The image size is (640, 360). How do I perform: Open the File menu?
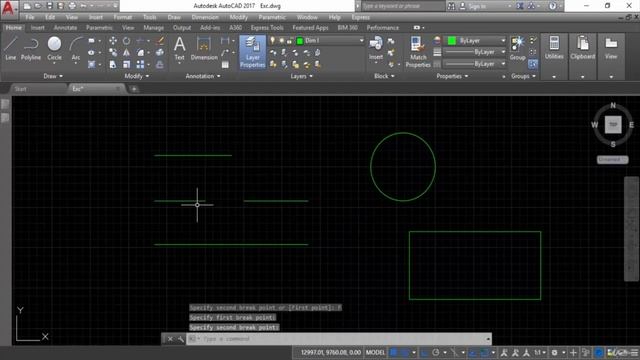click(x=30, y=17)
